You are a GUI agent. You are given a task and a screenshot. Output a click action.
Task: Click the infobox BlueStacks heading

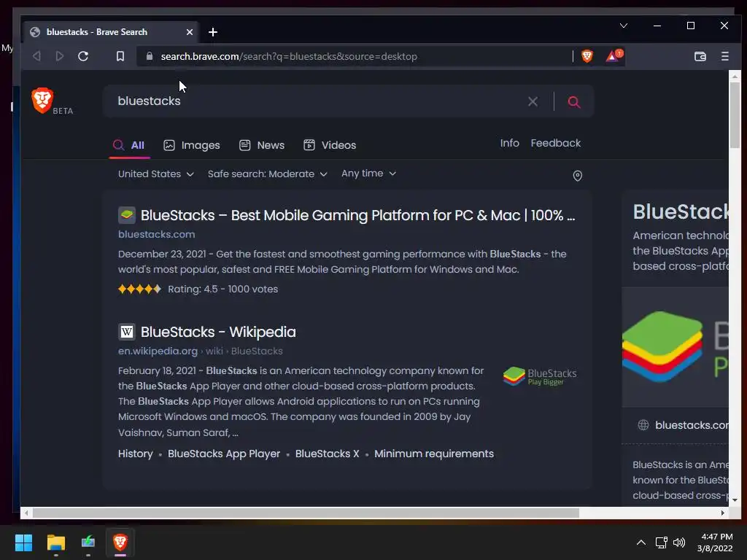click(681, 212)
